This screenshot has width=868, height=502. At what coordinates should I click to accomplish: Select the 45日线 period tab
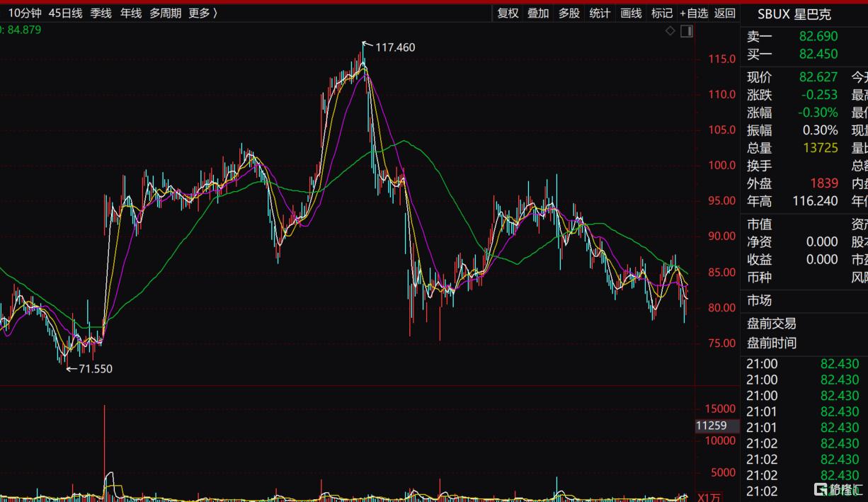point(65,13)
